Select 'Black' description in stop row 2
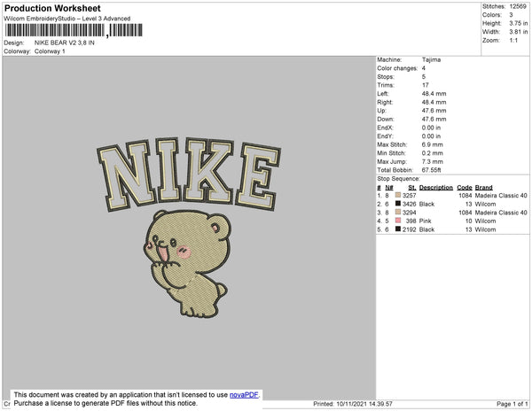 (x=426, y=204)
